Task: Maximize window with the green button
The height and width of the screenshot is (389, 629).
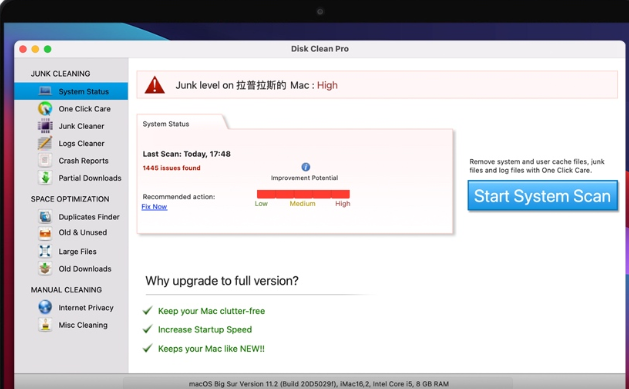Action: pos(48,49)
